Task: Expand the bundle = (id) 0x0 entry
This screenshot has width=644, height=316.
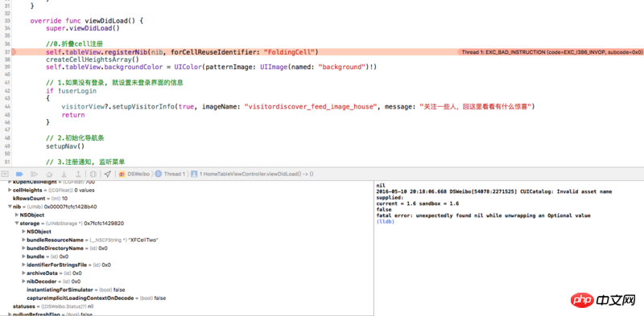Action: tap(23, 256)
